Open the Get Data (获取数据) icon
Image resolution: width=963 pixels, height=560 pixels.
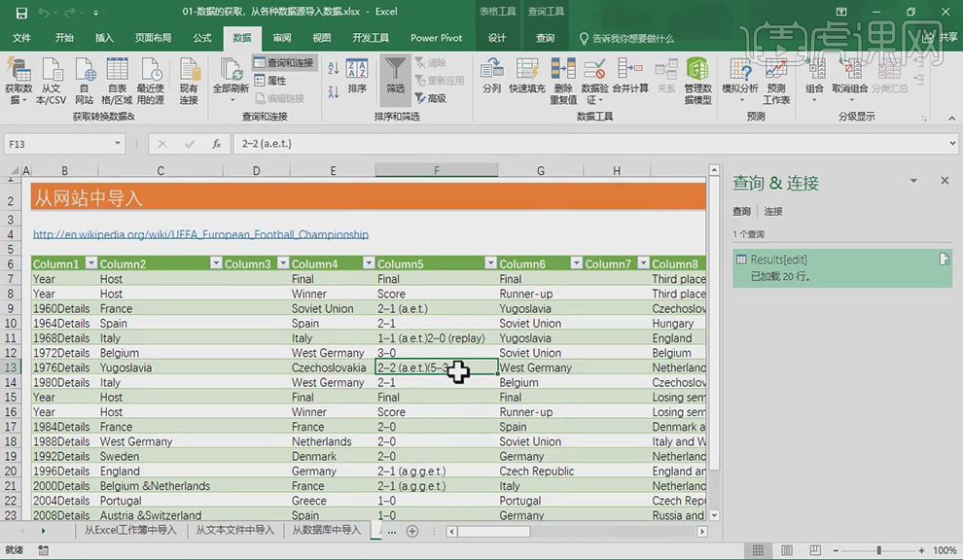(x=18, y=81)
